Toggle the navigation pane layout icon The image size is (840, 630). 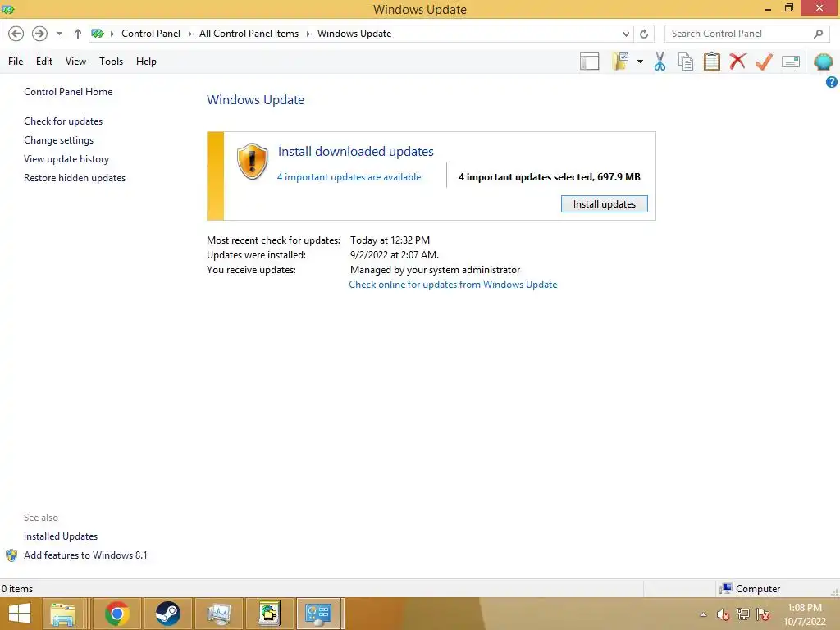tap(589, 62)
